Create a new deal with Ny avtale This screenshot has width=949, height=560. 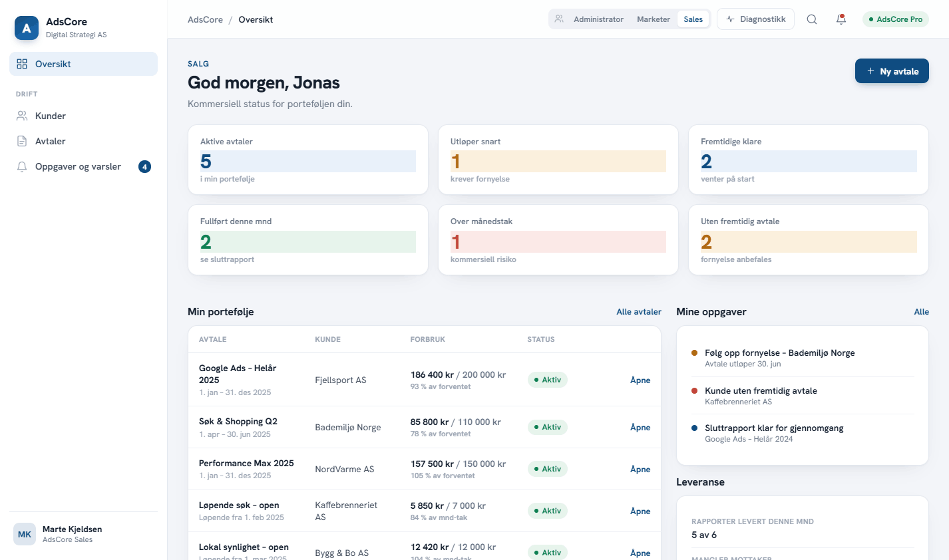(x=892, y=71)
